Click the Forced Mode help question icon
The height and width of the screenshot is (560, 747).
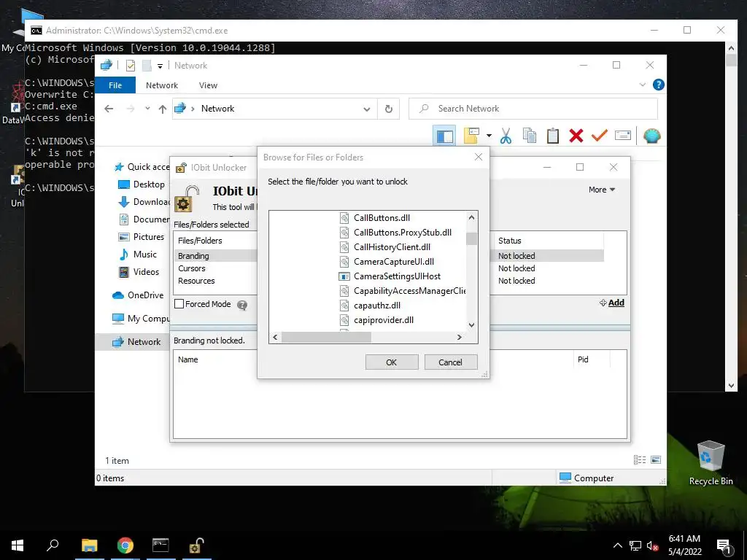[242, 305]
